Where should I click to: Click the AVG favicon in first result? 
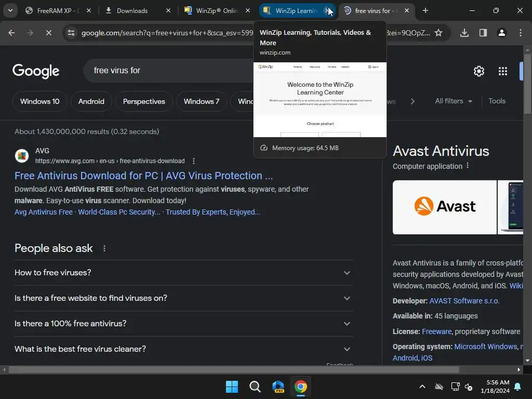tap(22, 156)
